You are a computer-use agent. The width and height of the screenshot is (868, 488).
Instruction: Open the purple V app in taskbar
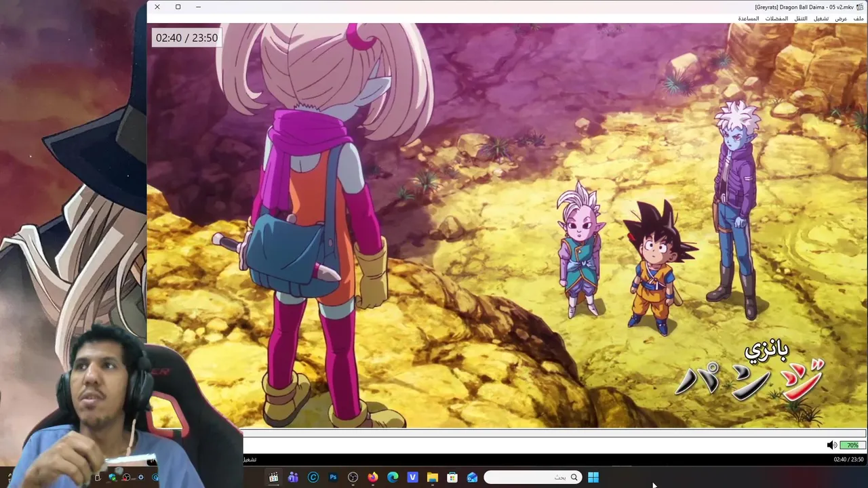[x=412, y=477]
